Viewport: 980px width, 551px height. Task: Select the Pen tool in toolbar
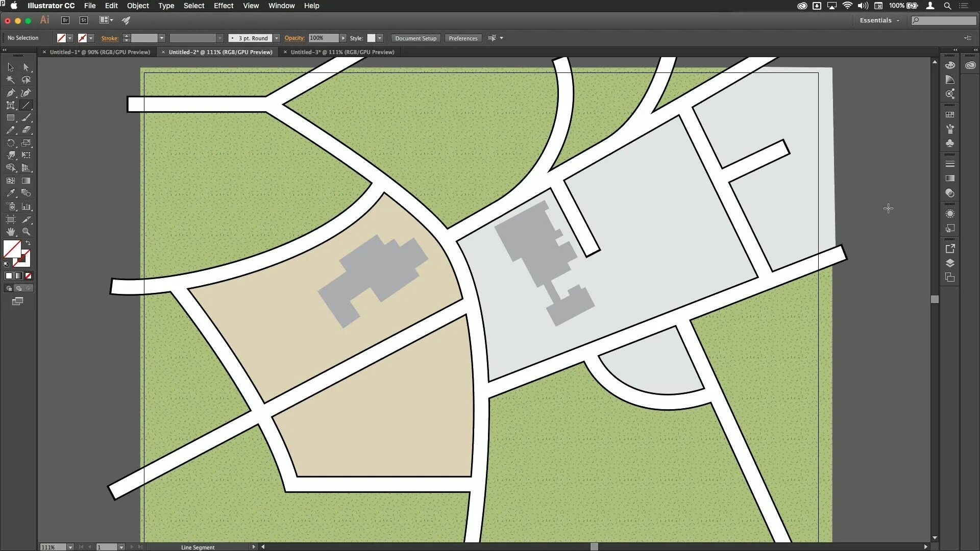[10, 92]
